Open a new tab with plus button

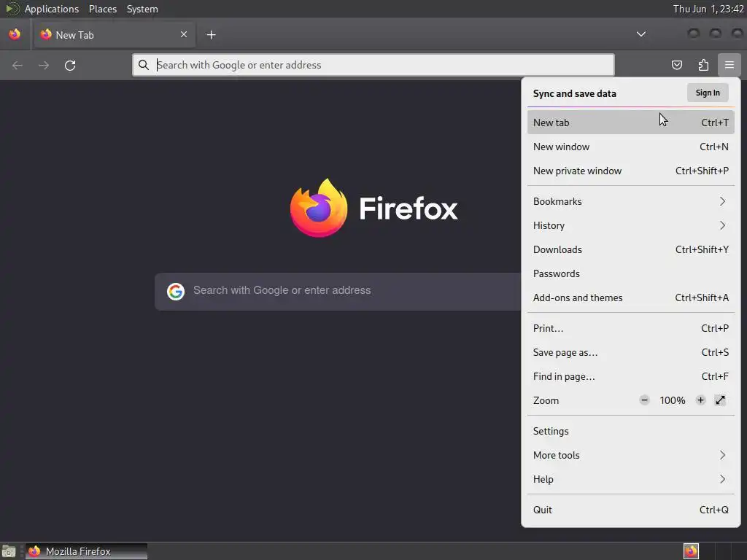211,35
